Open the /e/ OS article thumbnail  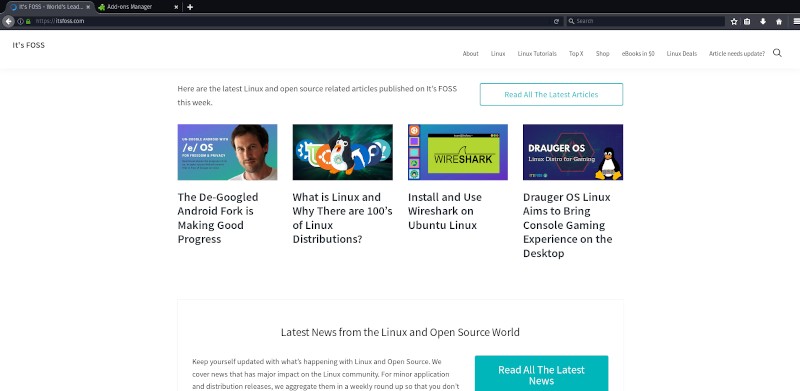point(227,152)
